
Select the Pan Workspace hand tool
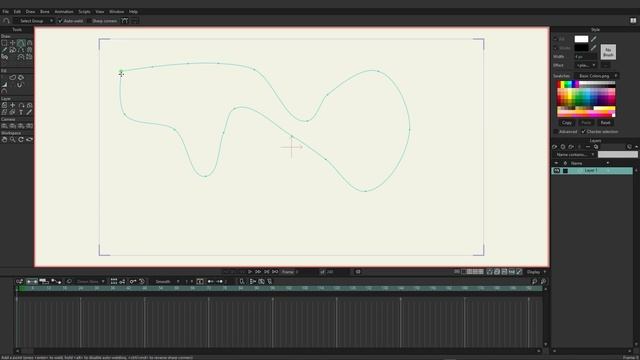click(4, 140)
